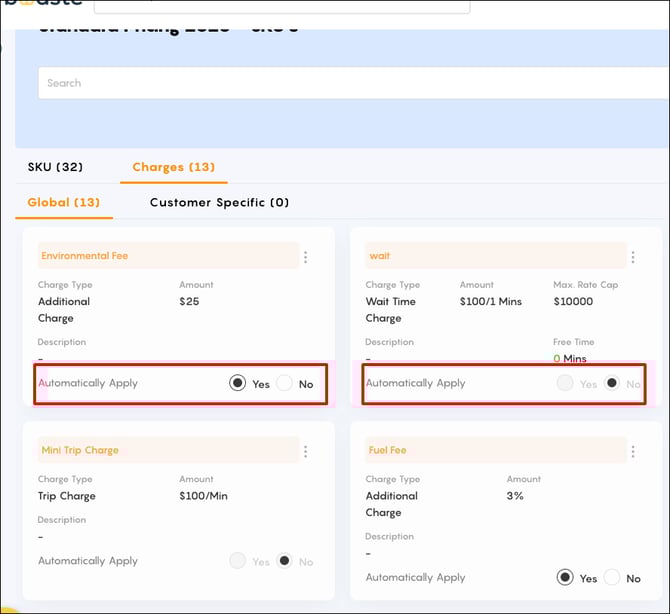Click the Environmental Fee title bar
The width and height of the screenshot is (670, 614).
click(168, 256)
